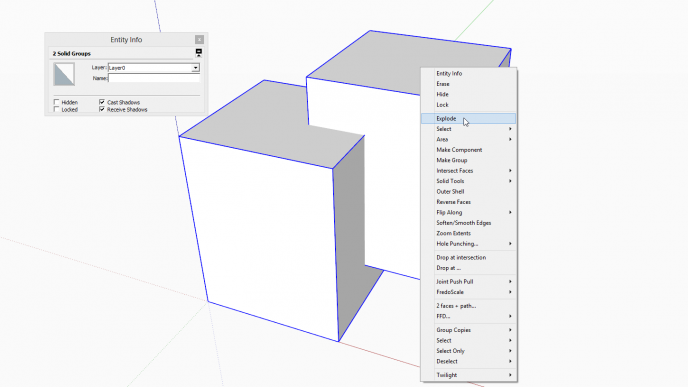Image resolution: width=688 pixels, height=387 pixels.
Task: Expand FFD... submenu
Action: 469,316
